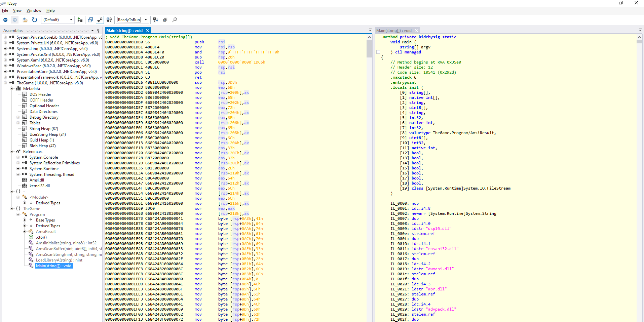Click the Forward navigation arrow

tap(14, 20)
